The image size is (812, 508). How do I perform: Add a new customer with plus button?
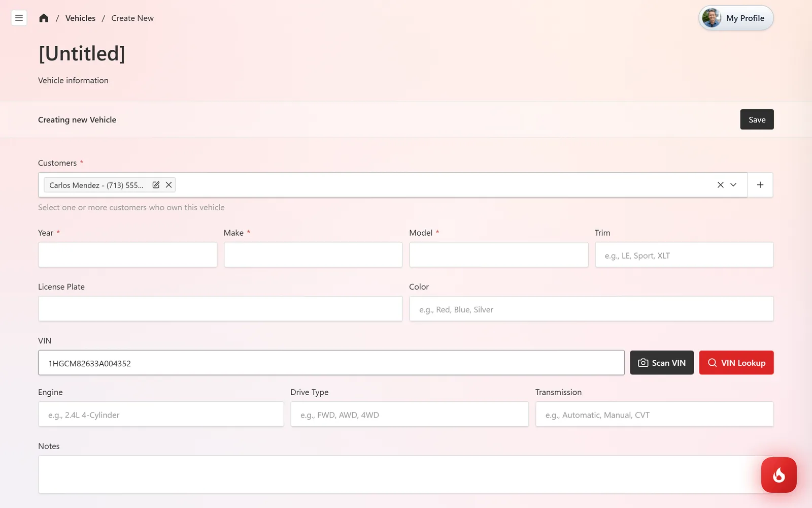tap(760, 185)
